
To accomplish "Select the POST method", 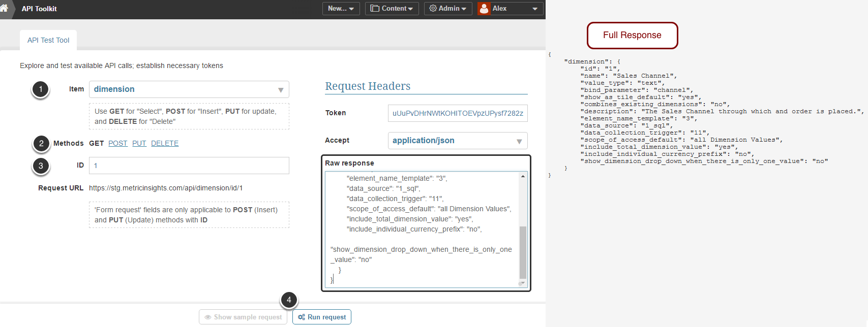I will pos(118,143).
